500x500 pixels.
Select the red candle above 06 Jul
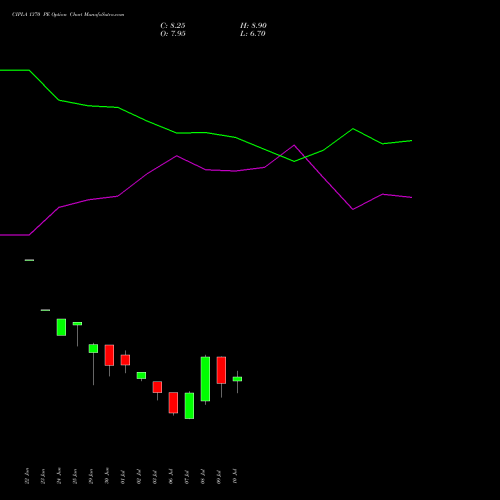173,403
